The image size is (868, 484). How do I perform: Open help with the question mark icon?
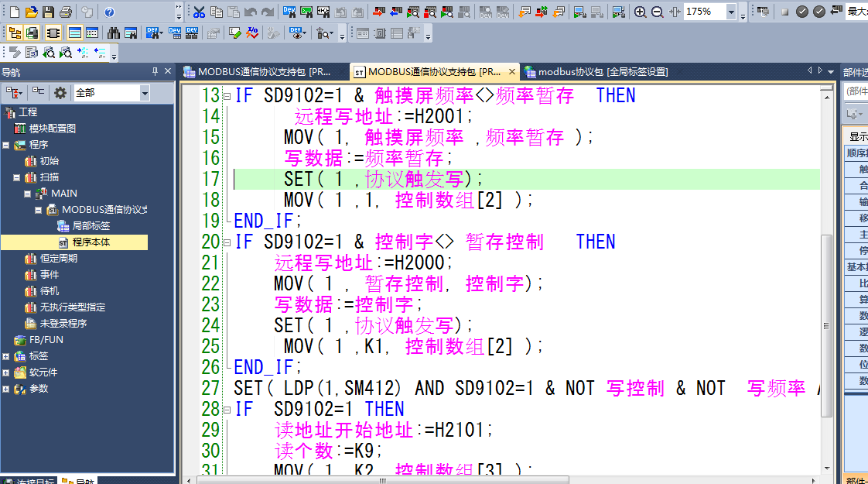click(109, 12)
